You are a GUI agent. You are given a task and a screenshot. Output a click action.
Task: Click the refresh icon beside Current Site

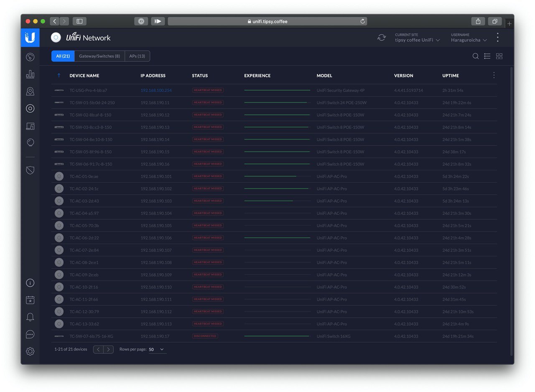coord(382,38)
